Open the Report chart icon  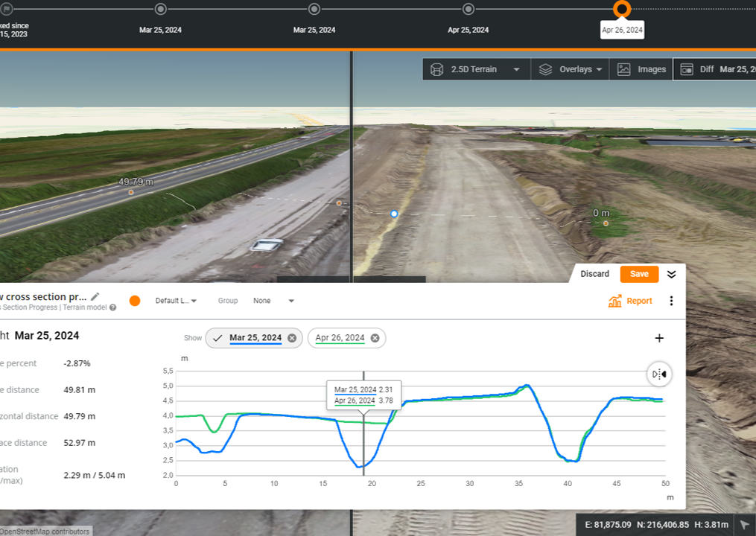(615, 301)
